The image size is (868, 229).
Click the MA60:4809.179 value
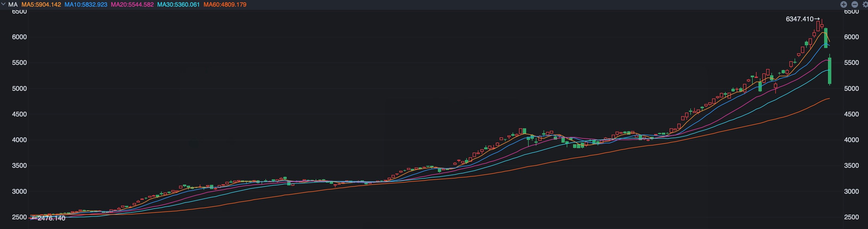(225, 5)
